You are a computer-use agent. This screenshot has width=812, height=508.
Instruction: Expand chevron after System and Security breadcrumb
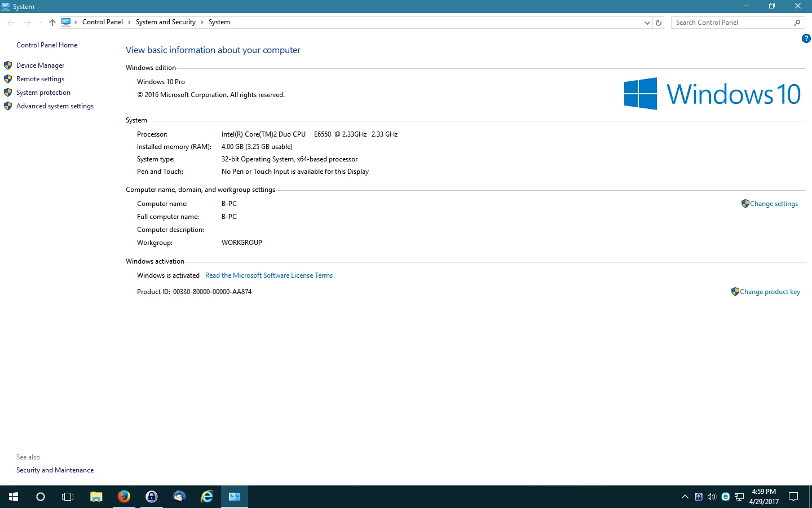(202, 23)
